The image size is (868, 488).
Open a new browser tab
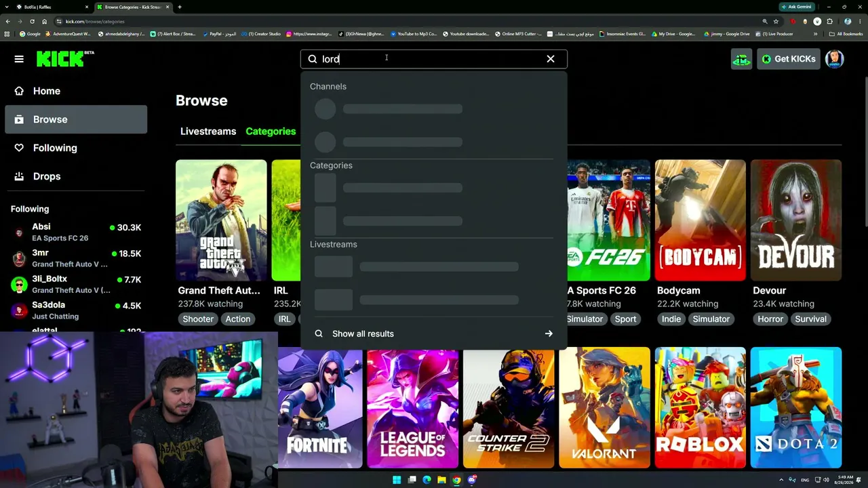(180, 7)
